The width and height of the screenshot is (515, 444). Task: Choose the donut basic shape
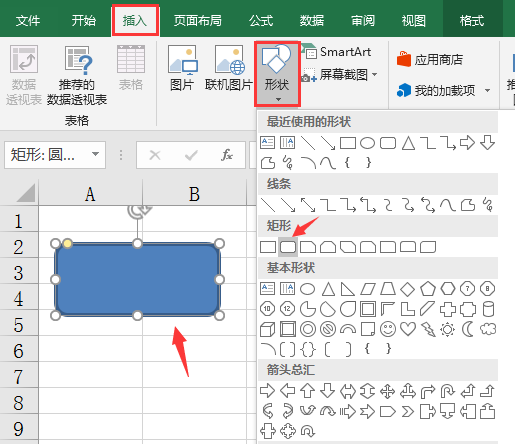pyautogui.click(x=307, y=329)
